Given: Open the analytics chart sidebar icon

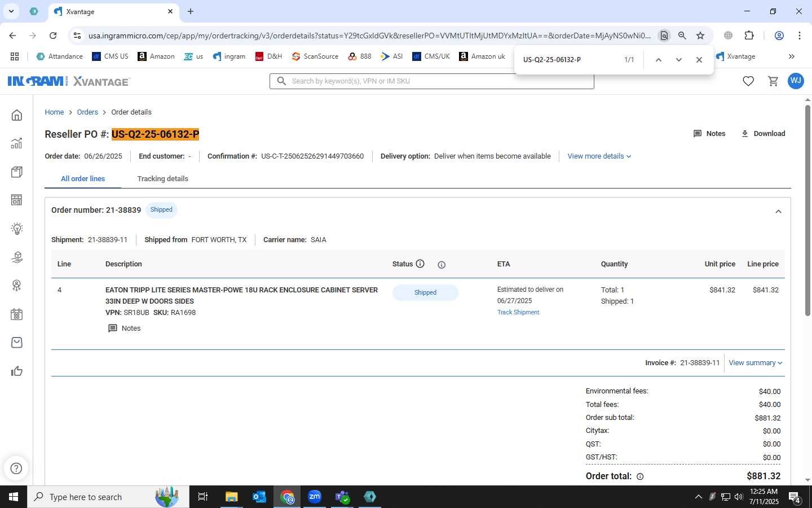Looking at the screenshot, I should tap(17, 143).
